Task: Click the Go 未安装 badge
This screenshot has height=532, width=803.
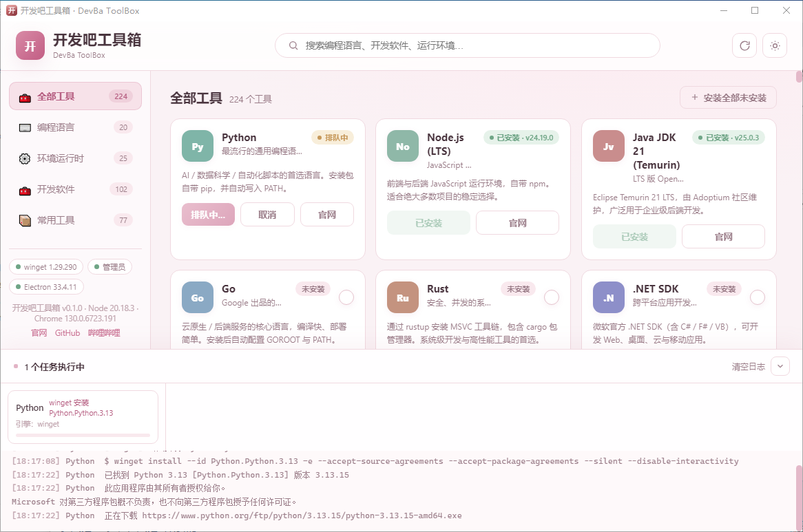Action: point(313,289)
